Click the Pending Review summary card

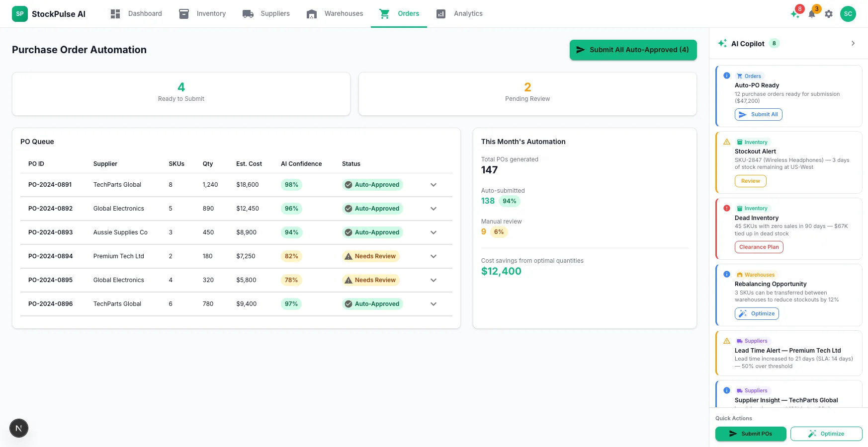(x=527, y=94)
